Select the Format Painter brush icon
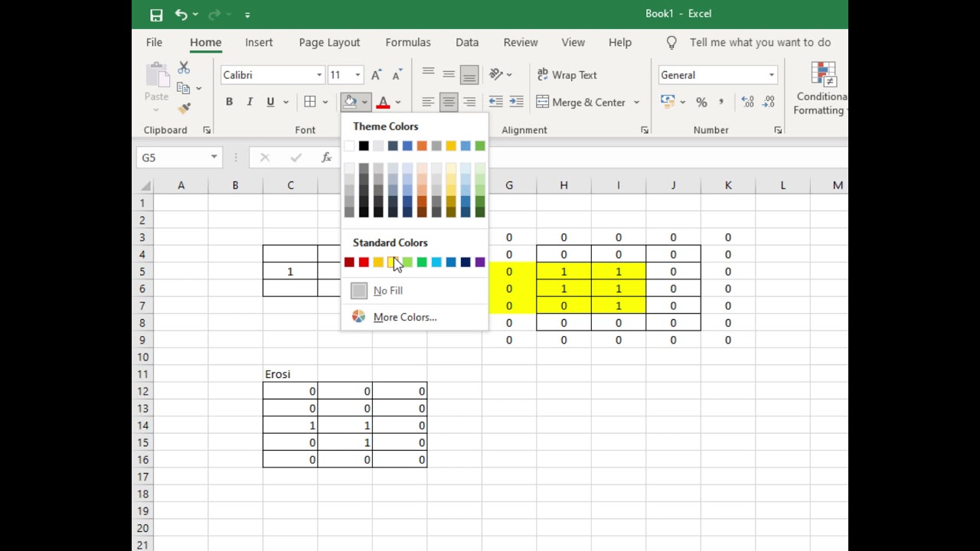 pos(184,109)
